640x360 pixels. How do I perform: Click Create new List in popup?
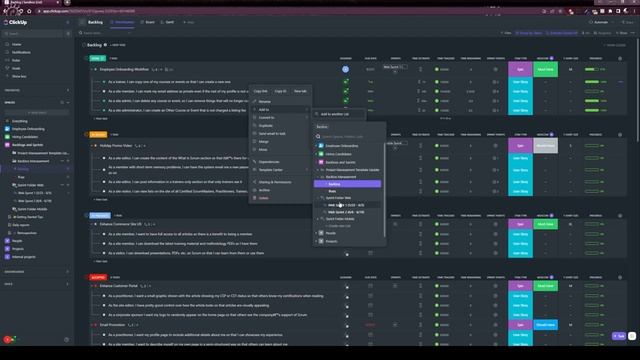[x=338, y=226]
